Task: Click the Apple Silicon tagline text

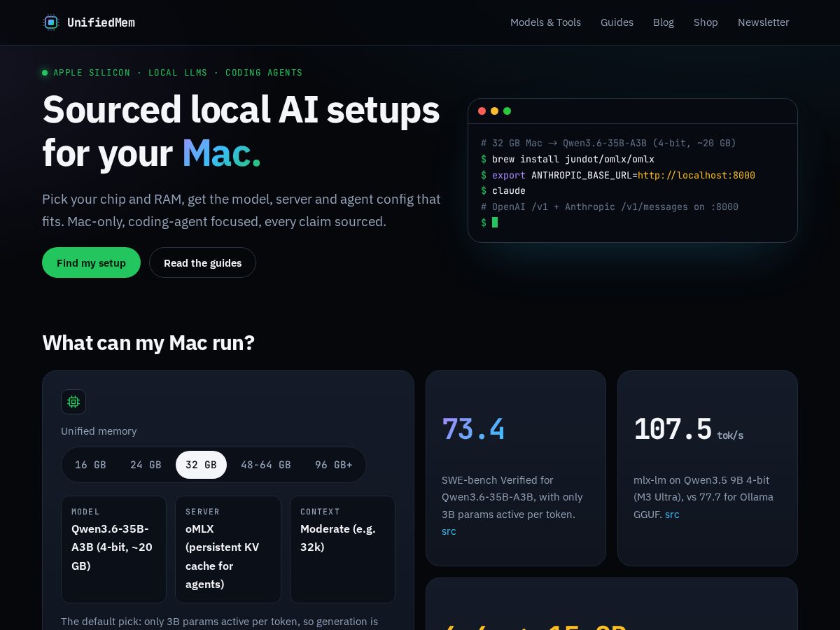Action: pyautogui.click(x=178, y=73)
